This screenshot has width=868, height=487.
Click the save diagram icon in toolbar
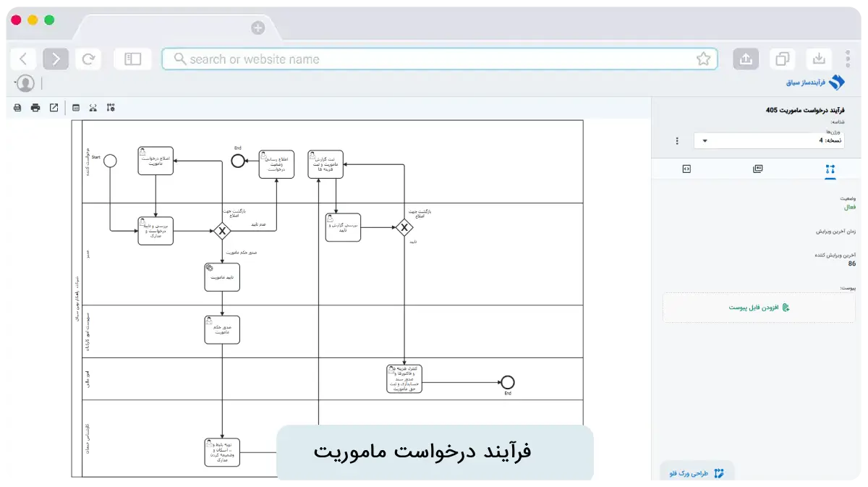pos(18,108)
